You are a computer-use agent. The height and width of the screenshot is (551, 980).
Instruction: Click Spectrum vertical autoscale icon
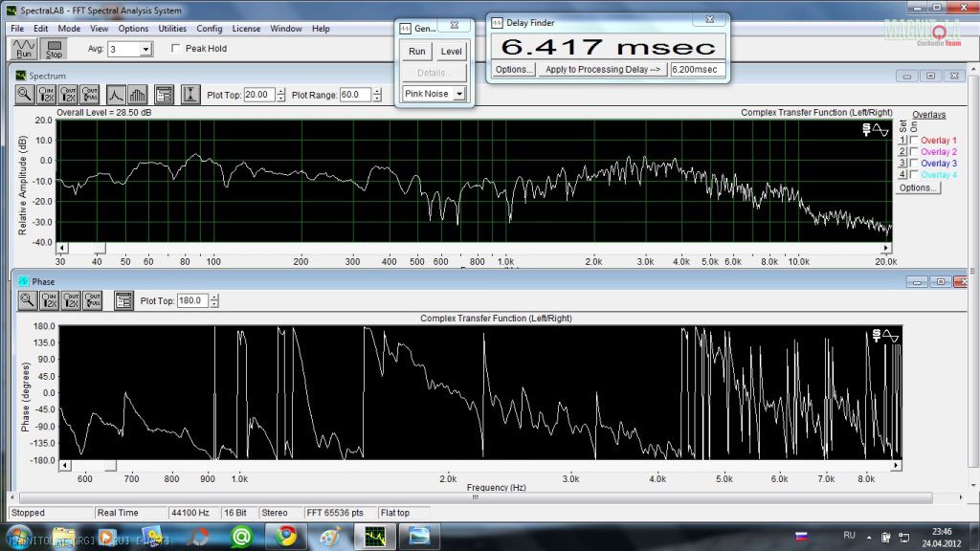[x=190, y=95]
